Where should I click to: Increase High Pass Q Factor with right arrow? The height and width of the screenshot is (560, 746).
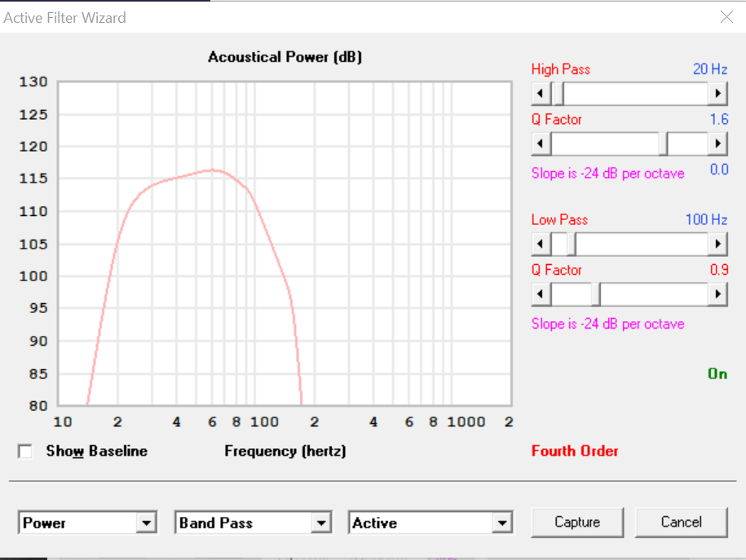(x=717, y=143)
